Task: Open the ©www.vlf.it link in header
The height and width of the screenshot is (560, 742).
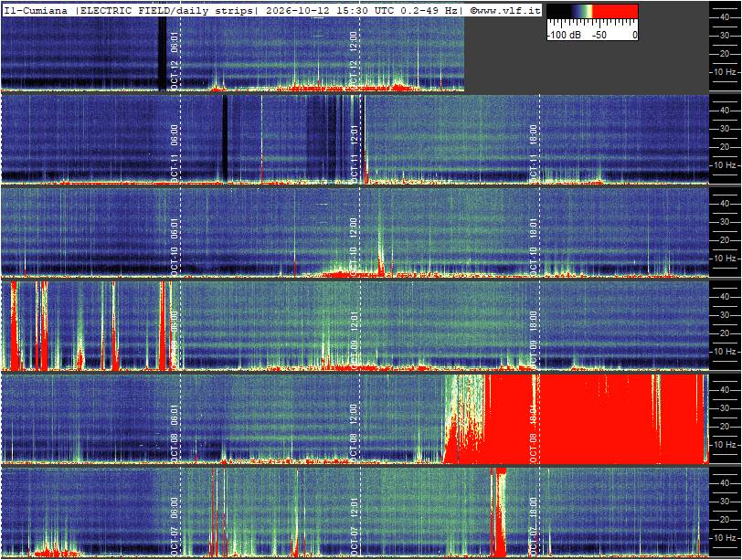Action: pos(505,10)
